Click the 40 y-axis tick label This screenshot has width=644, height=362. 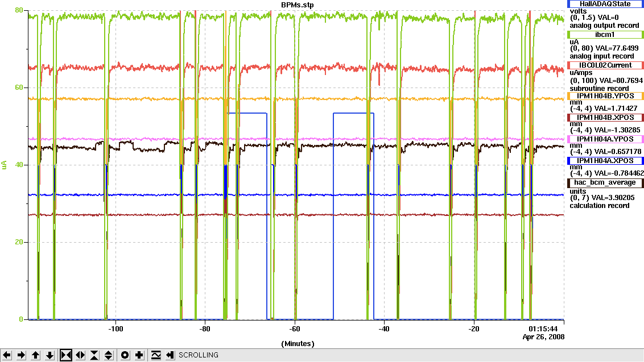tap(19, 165)
